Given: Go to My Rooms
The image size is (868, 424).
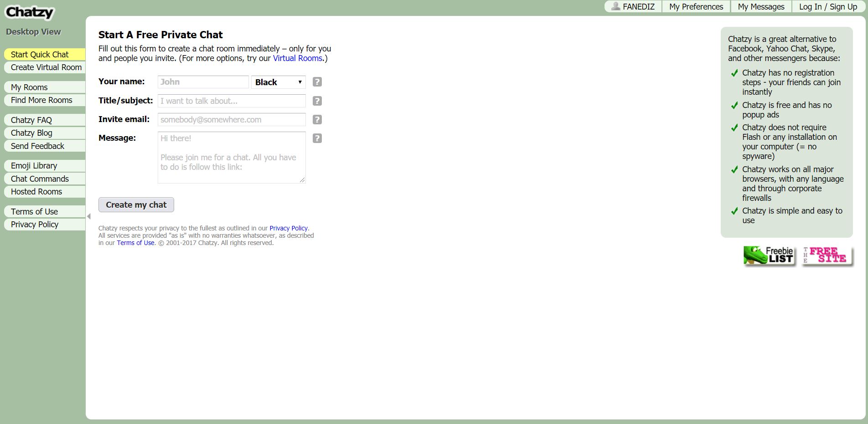Looking at the screenshot, I should click(x=45, y=87).
